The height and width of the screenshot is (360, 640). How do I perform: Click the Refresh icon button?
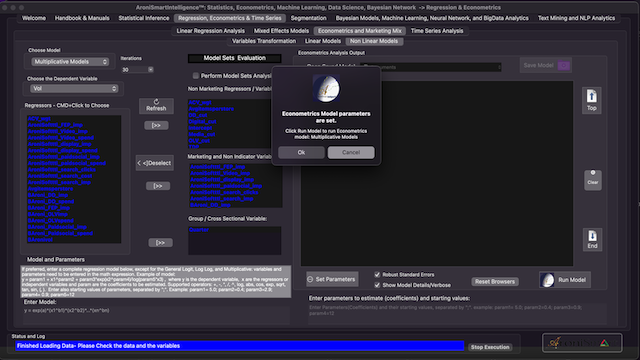[x=156, y=106]
